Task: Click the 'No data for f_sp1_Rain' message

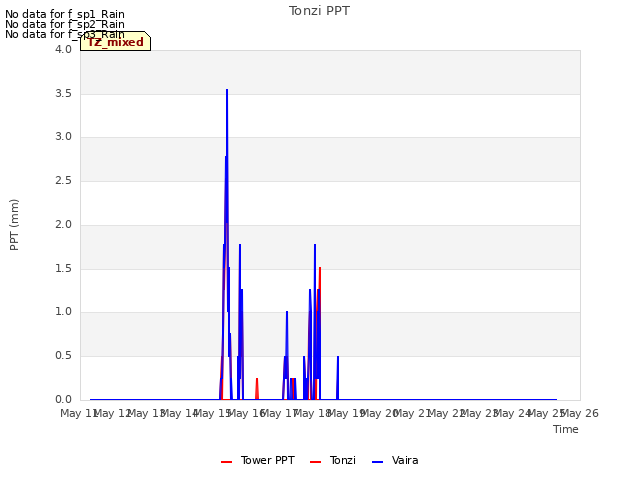Action: (x=65, y=14)
